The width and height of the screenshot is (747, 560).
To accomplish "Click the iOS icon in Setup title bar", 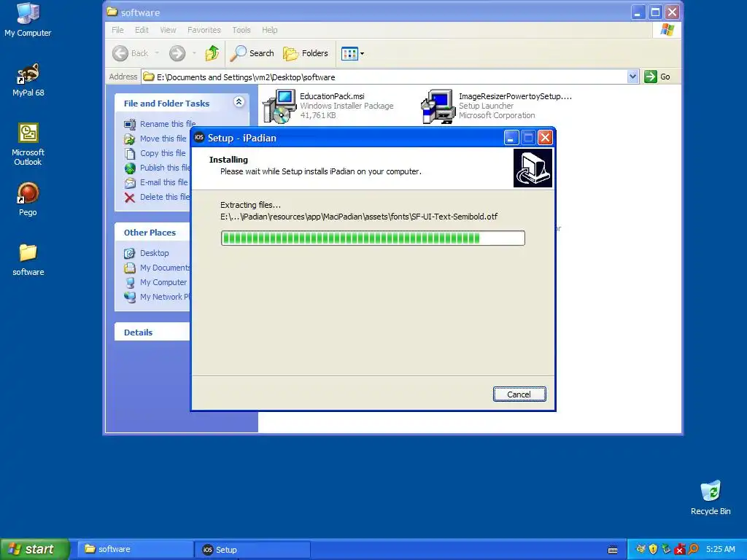I will coord(199,138).
